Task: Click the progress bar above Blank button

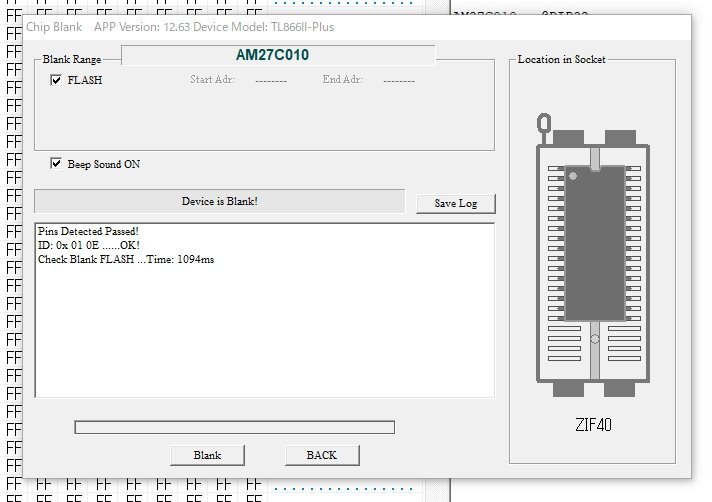Action: (x=234, y=427)
